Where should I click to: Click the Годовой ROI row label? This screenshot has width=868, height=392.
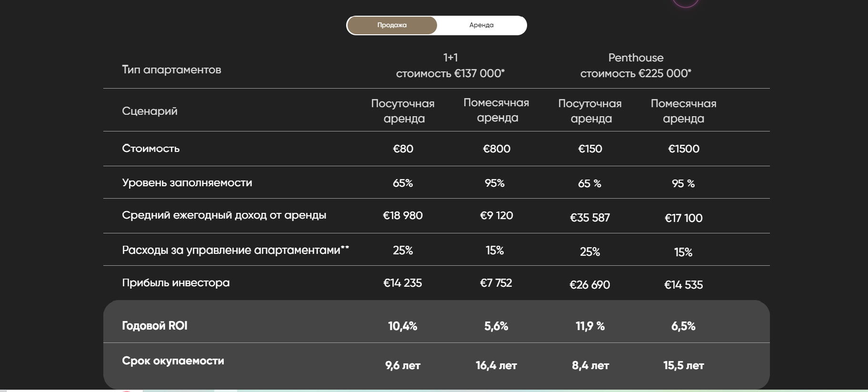[x=154, y=326]
